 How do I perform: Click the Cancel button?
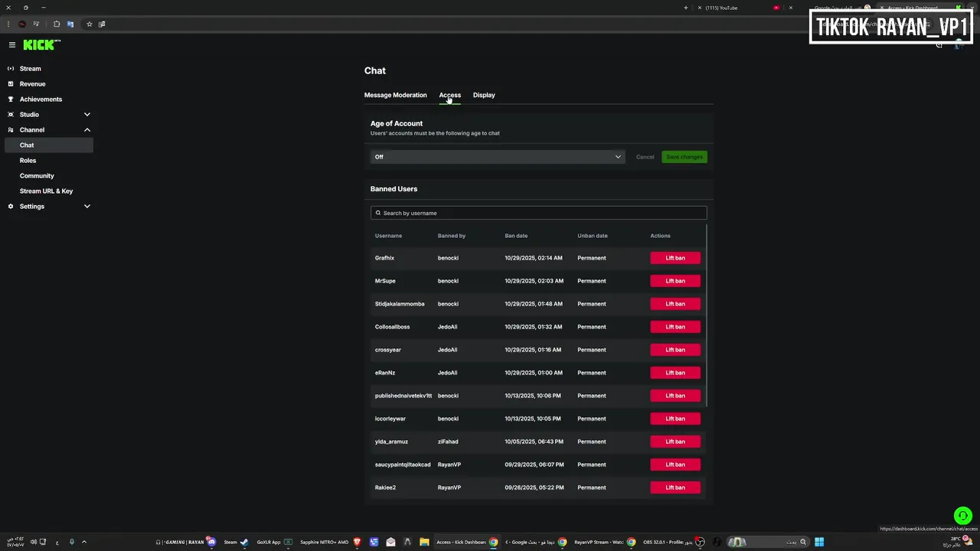pos(645,157)
